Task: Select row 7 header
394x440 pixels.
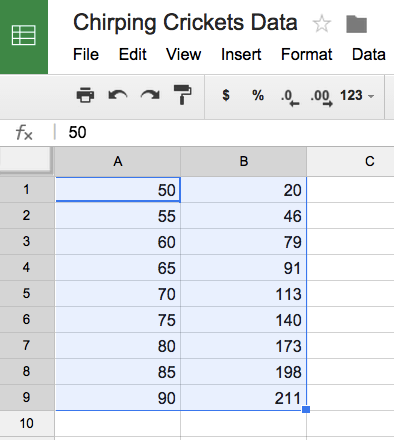Action: point(27,346)
